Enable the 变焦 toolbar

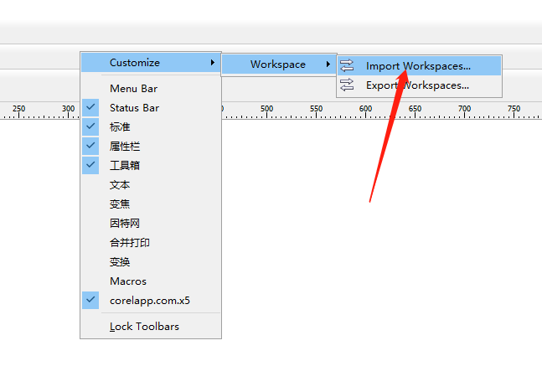[151, 204]
